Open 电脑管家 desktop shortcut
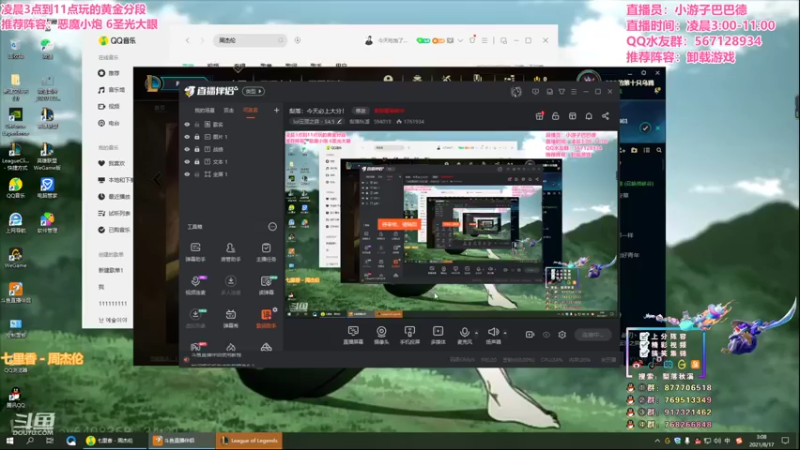 tap(47, 188)
